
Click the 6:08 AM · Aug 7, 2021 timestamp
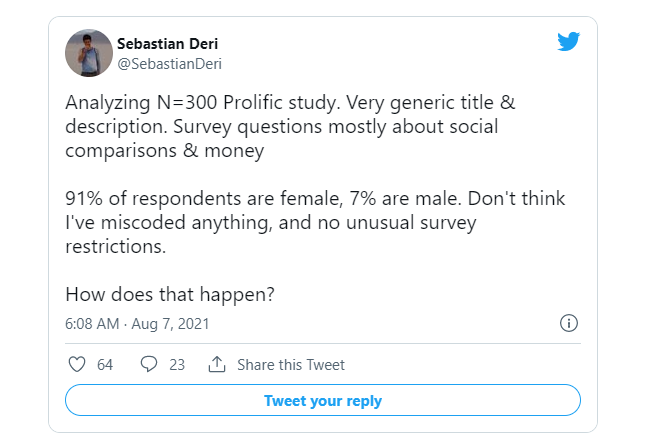coord(137,325)
